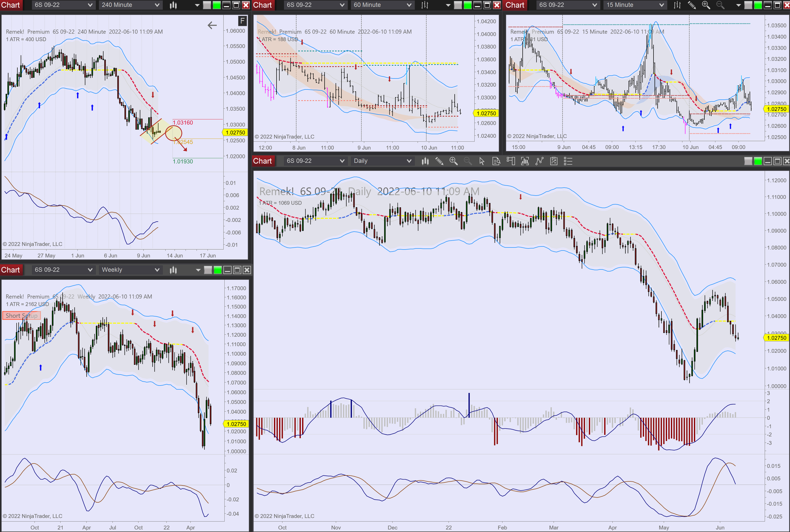Click the Short Setup label button
This screenshot has width=790, height=532.
tap(21, 316)
